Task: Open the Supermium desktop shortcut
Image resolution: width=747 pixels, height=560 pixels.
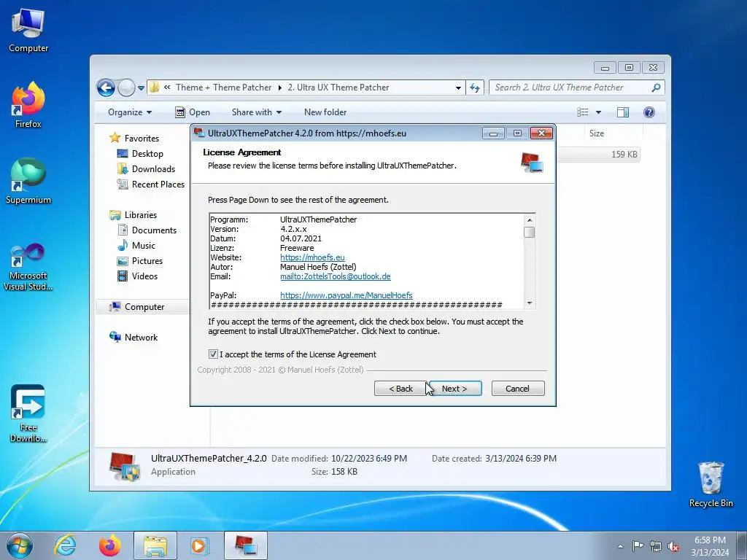Action: coord(28,182)
